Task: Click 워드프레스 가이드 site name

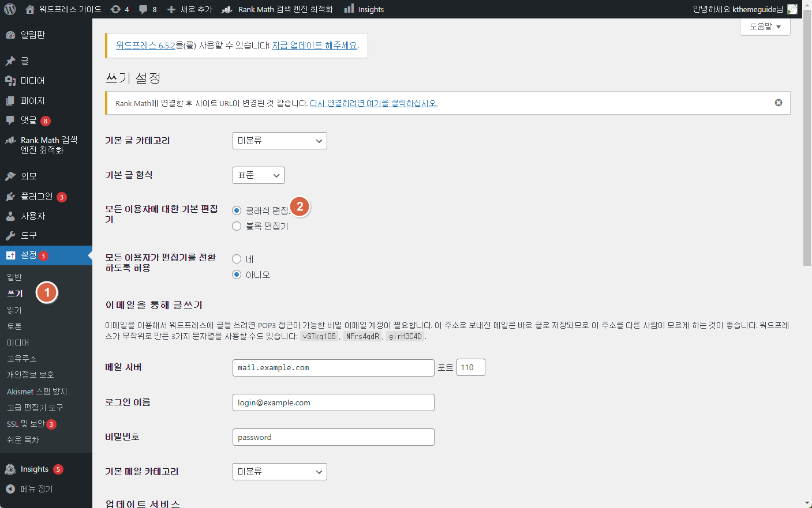Action: 70,9
